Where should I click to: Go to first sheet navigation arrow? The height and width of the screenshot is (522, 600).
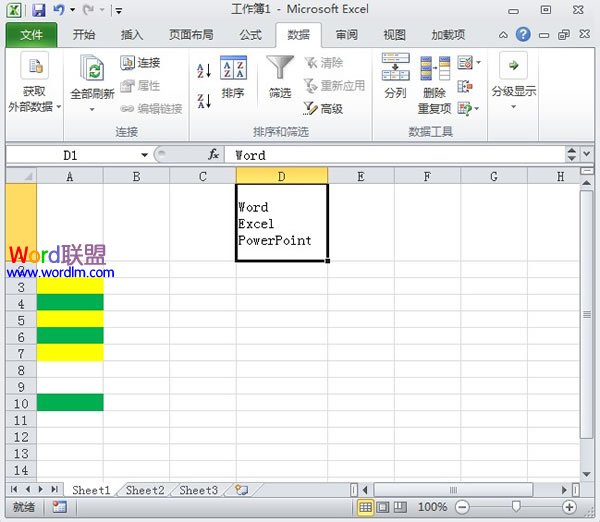tap(14, 489)
